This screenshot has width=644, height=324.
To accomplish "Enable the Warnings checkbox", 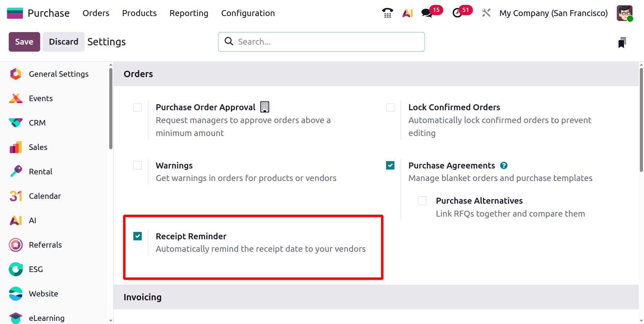I will [137, 165].
